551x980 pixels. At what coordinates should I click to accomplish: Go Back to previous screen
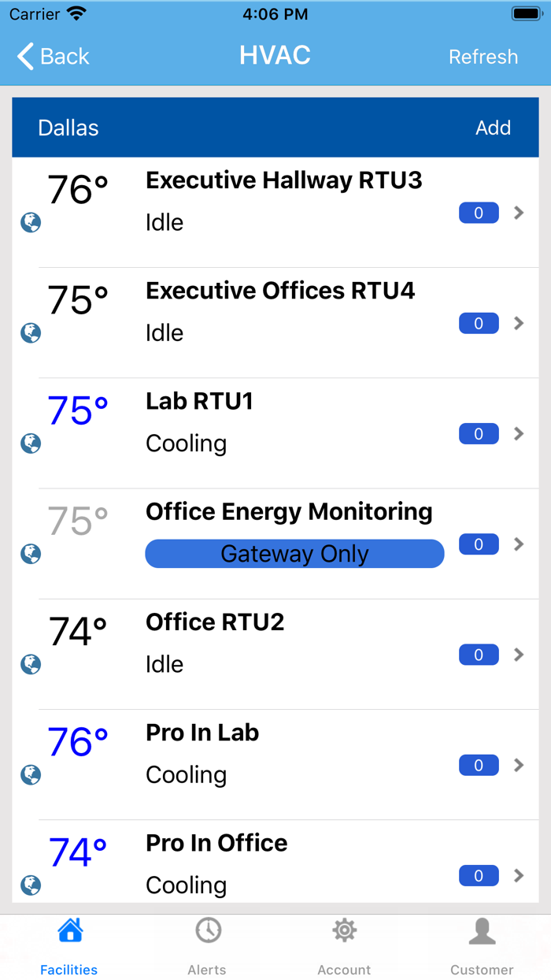(x=54, y=57)
